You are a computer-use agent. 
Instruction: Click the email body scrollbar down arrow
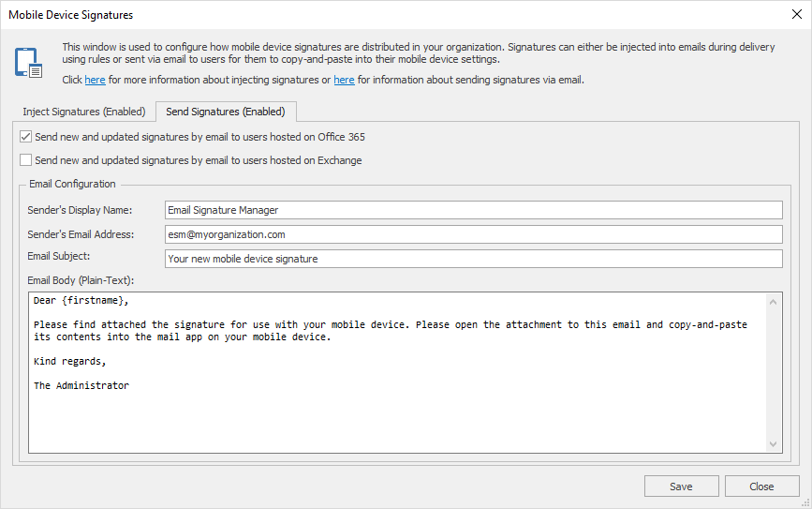tap(774, 444)
